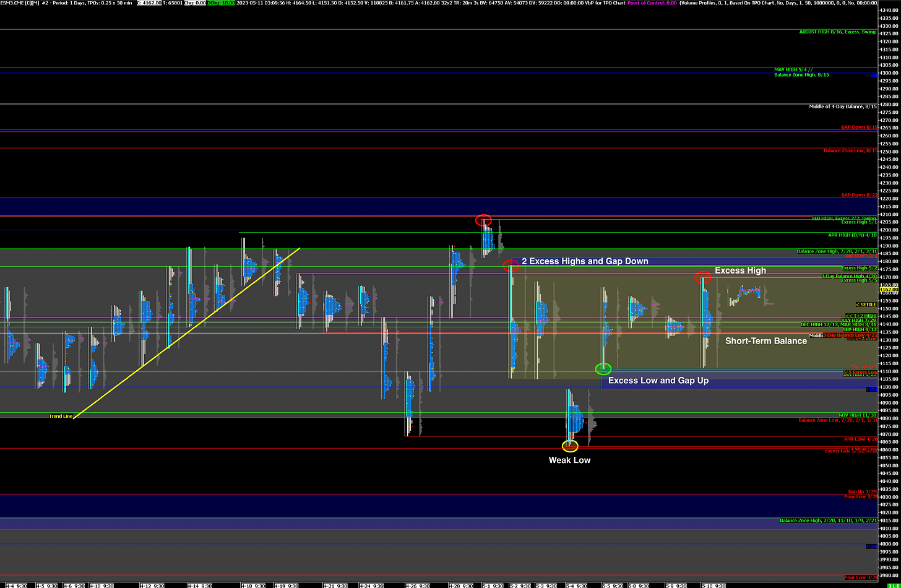Click the 'Trend Line' text label
The width and height of the screenshot is (901, 588).
61,416
